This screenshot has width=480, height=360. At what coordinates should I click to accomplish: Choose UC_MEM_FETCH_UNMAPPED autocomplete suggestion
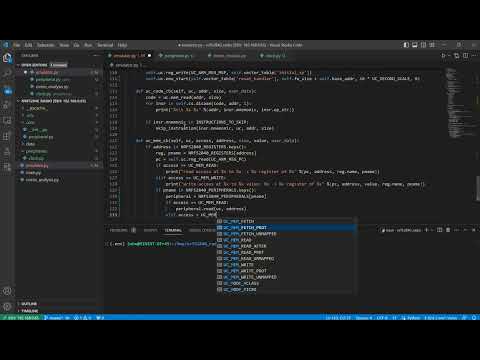point(287,234)
